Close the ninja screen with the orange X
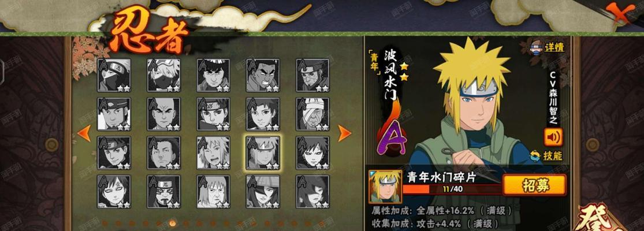The width and height of the screenshot is (644, 231). 620,13
